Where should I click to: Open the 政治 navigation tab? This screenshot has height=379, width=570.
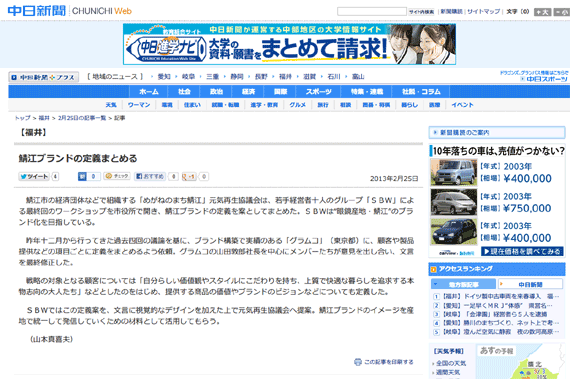point(216,92)
